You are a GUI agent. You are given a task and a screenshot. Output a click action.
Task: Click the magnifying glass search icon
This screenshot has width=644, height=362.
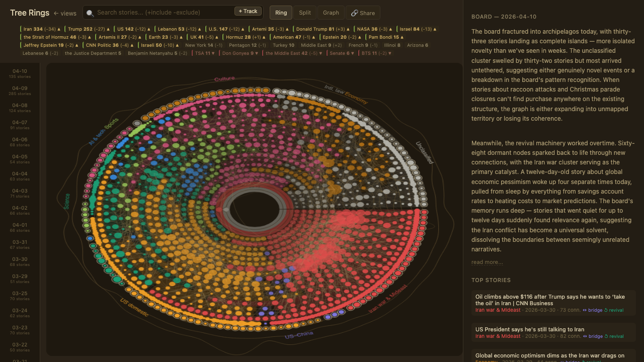[90, 13]
